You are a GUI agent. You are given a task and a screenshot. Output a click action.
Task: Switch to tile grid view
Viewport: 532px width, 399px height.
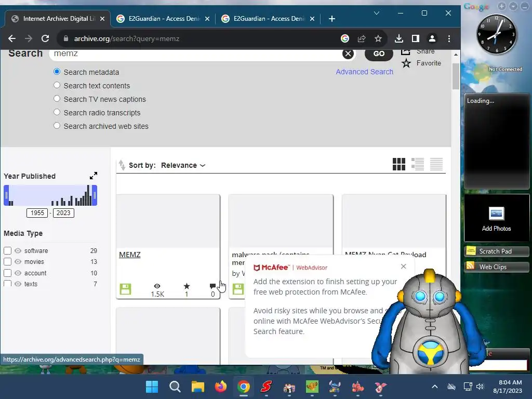coord(398,164)
